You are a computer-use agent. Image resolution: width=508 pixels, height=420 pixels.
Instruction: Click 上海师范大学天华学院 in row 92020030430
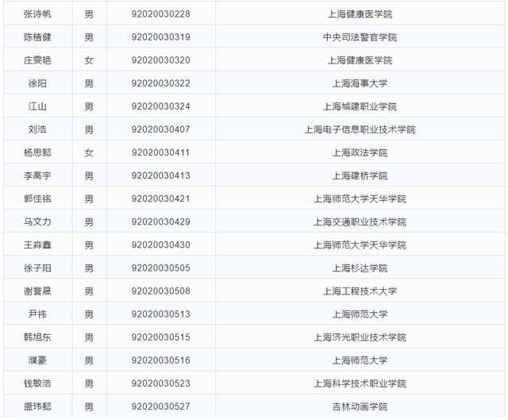click(360, 245)
